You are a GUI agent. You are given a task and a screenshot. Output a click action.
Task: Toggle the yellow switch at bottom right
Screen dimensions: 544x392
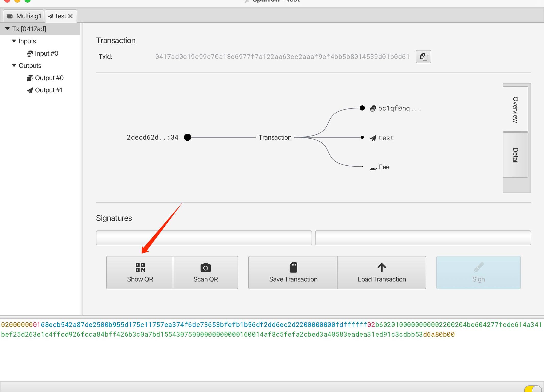click(x=533, y=389)
